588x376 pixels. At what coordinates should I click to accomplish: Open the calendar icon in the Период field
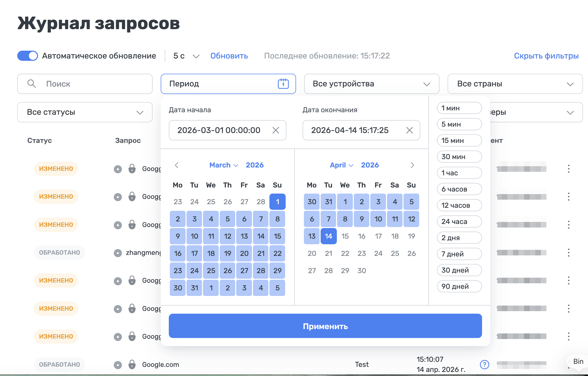[x=283, y=84]
